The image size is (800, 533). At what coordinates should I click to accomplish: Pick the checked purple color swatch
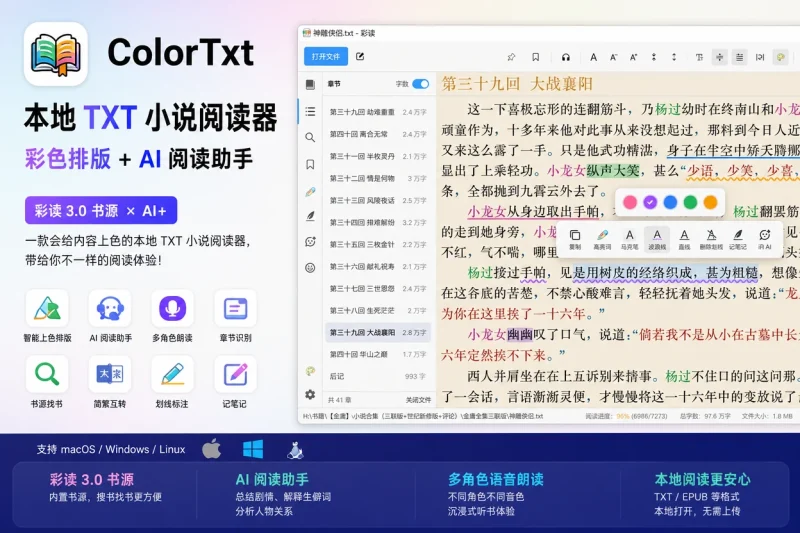click(x=650, y=202)
